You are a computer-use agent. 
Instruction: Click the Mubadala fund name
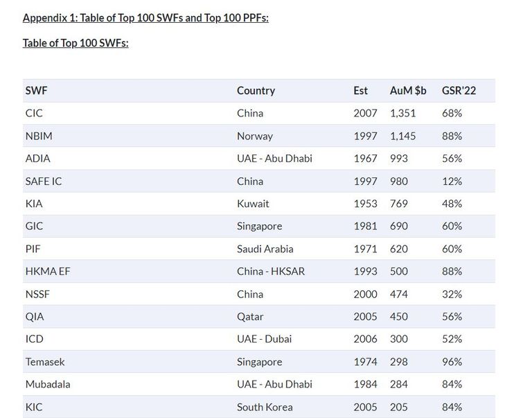point(47,384)
